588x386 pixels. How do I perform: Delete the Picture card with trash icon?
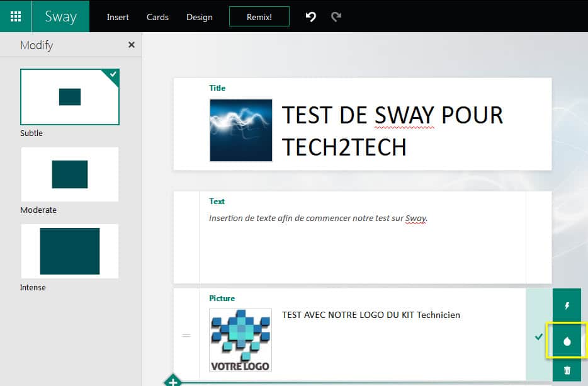567,370
